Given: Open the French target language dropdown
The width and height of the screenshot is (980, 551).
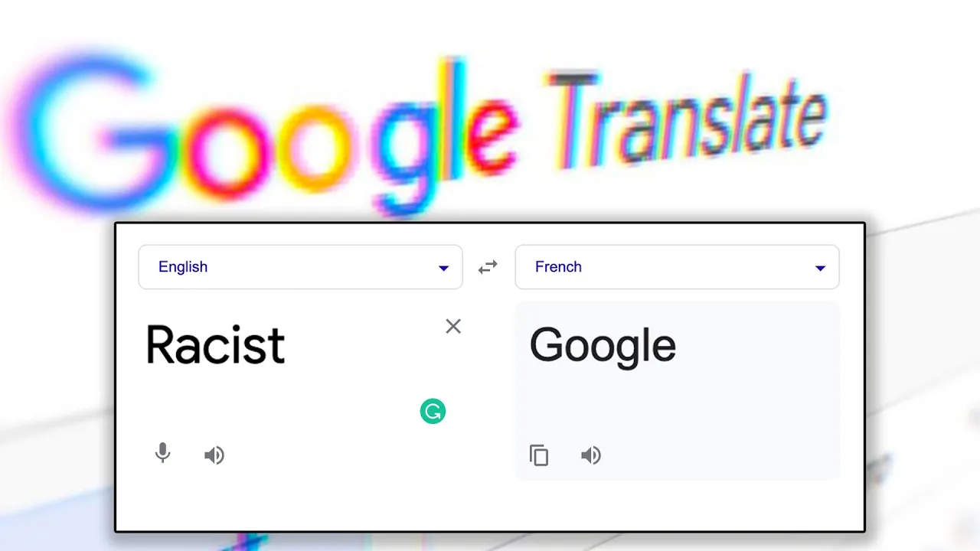Looking at the screenshot, I should 677,267.
